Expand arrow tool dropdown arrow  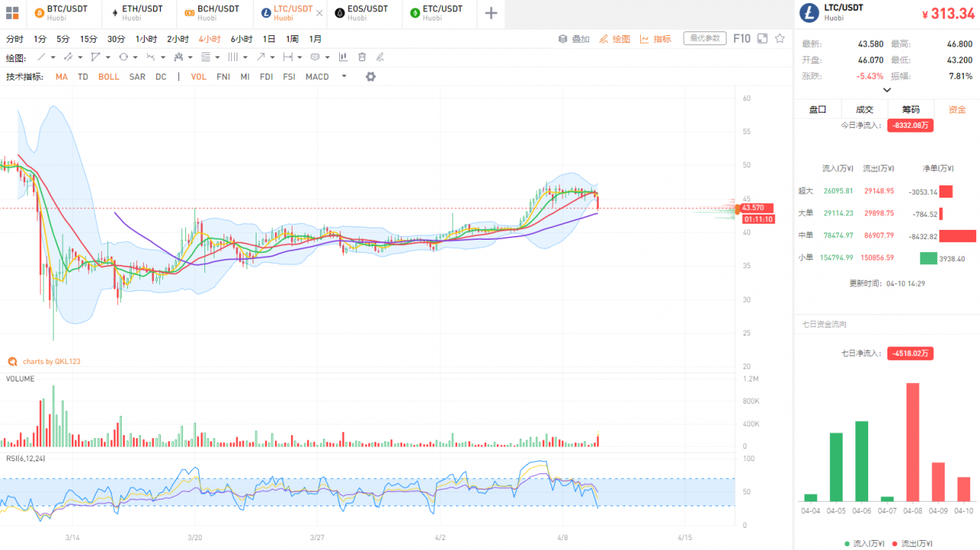[273, 57]
